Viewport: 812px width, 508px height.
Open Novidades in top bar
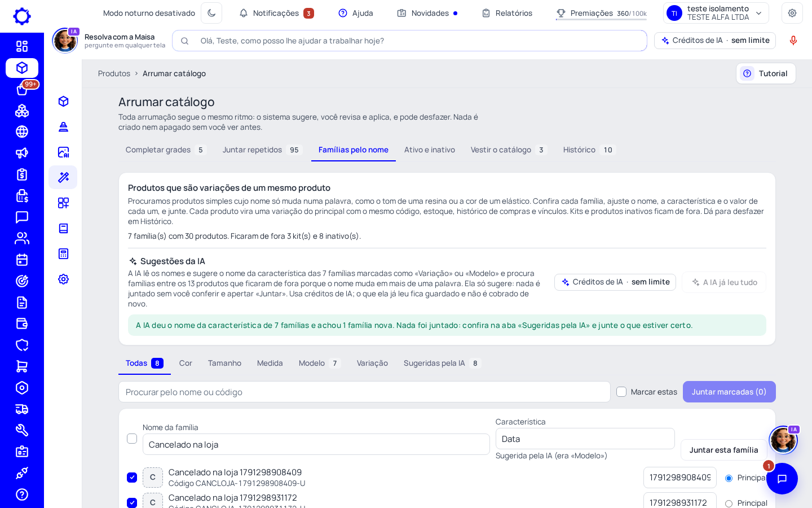427,13
